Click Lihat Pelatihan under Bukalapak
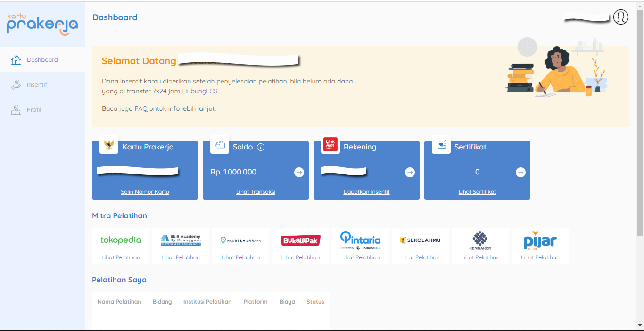Image resolution: width=644 pixels, height=331 pixels. tap(300, 257)
